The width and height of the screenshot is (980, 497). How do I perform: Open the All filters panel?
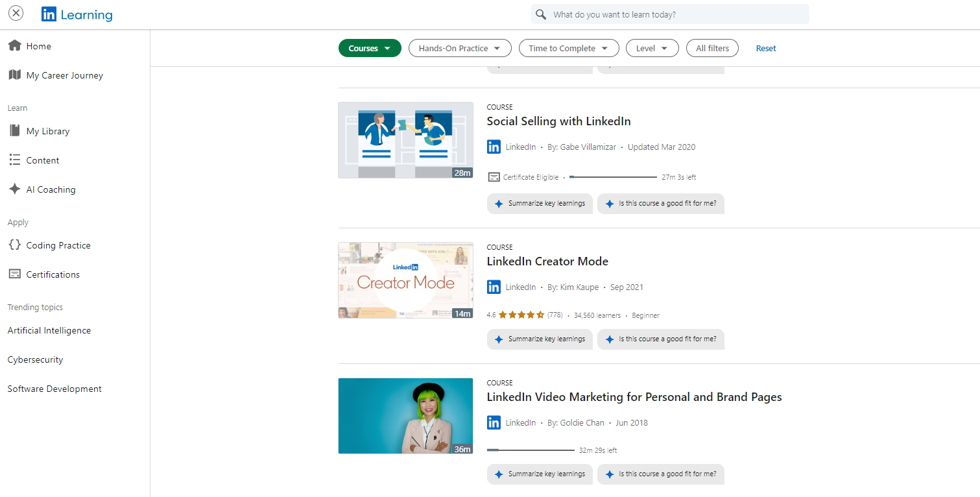coord(712,48)
